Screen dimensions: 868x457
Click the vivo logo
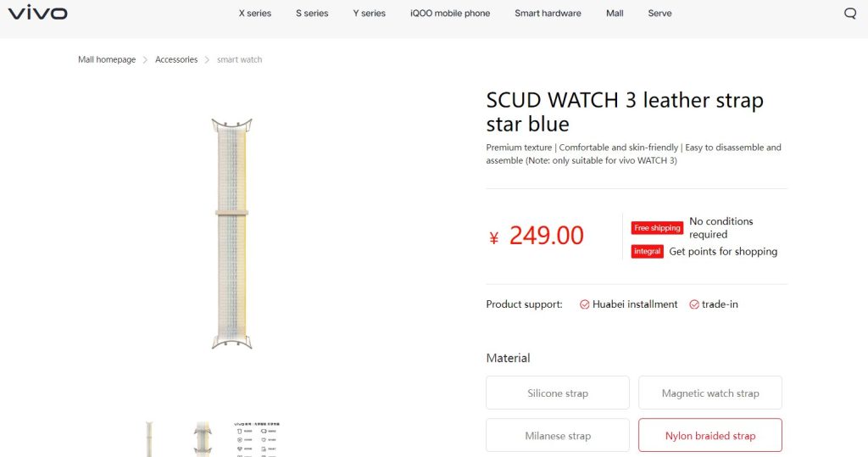37,13
